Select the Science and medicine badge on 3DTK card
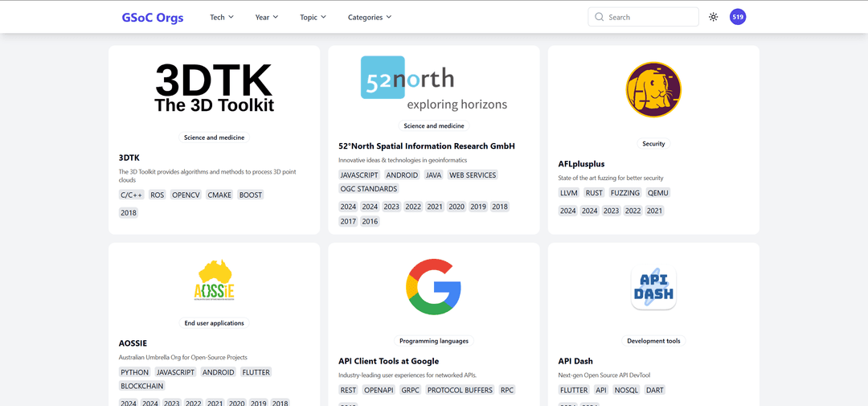 pos(214,137)
